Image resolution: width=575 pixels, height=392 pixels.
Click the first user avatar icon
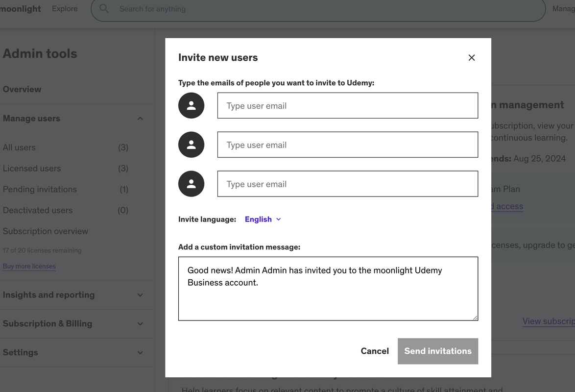coord(191,106)
